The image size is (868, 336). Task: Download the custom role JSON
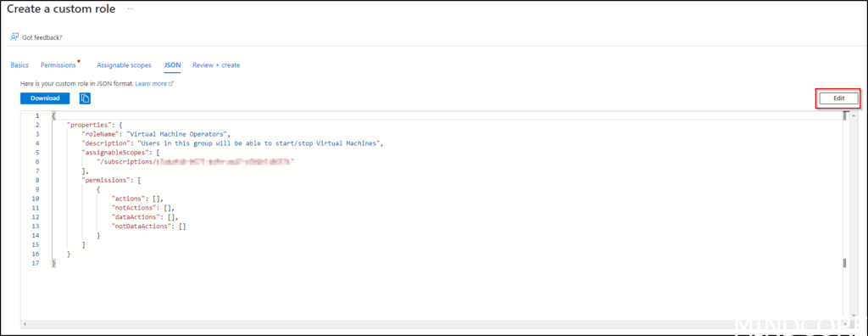45,98
